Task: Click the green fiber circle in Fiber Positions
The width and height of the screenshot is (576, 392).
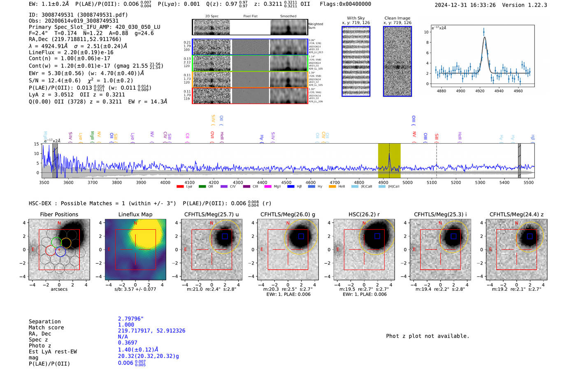Action: click(x=56, y=243)
